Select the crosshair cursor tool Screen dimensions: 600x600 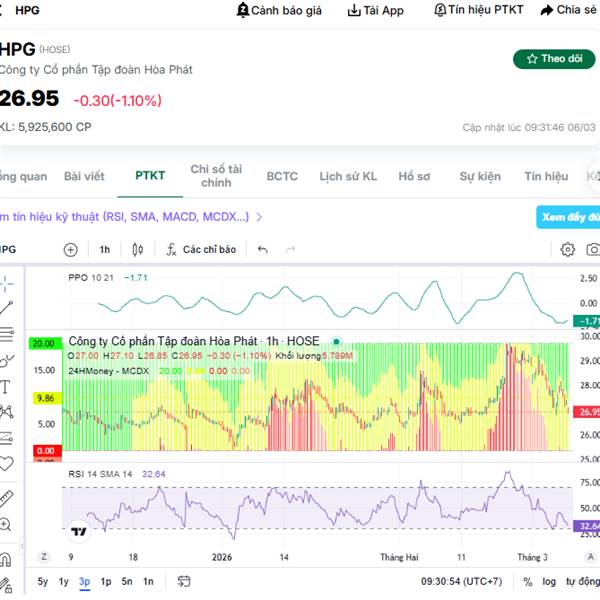coord(7,282)
